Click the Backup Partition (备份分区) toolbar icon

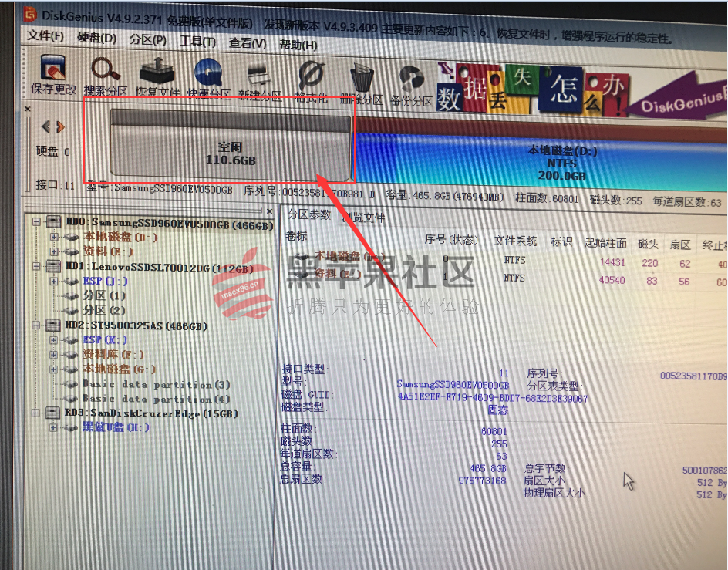point(412,79)
